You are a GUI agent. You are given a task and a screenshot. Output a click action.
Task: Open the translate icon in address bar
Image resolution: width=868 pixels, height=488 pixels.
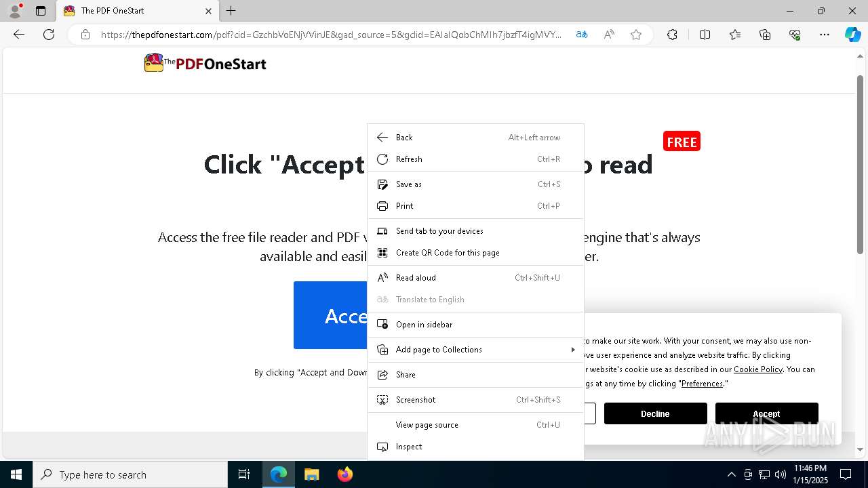[582, 35]
